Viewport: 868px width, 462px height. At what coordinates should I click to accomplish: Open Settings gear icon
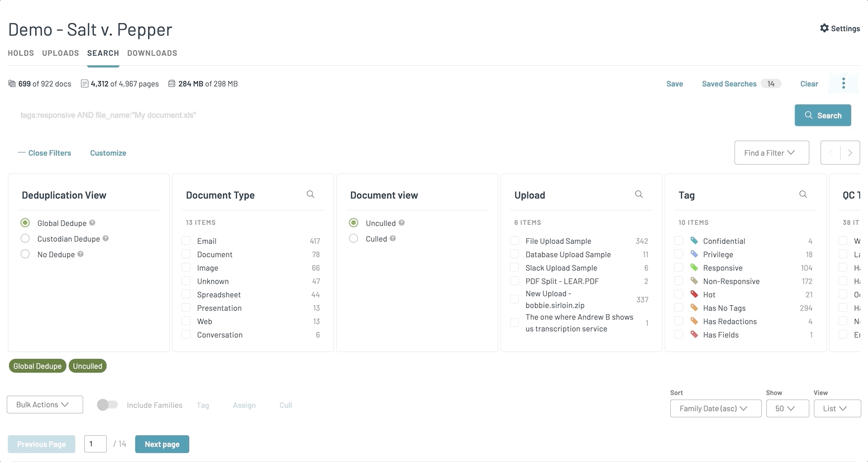(x=824, y=28)
